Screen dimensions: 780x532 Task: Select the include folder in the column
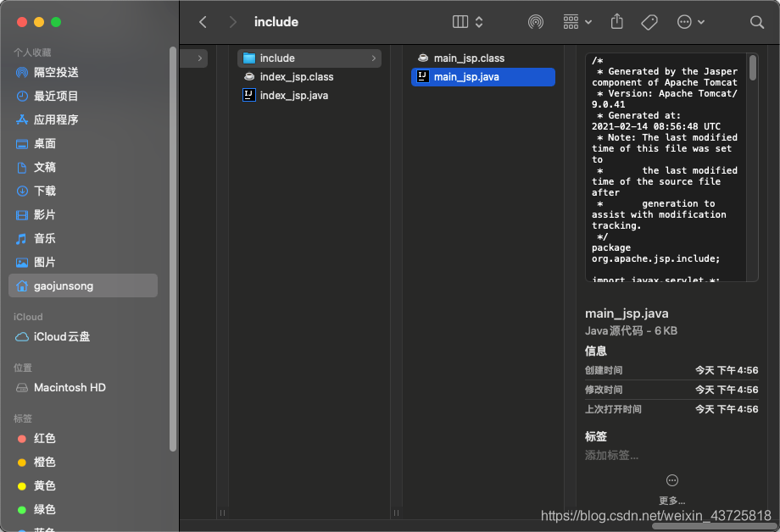tap(309, 58)
